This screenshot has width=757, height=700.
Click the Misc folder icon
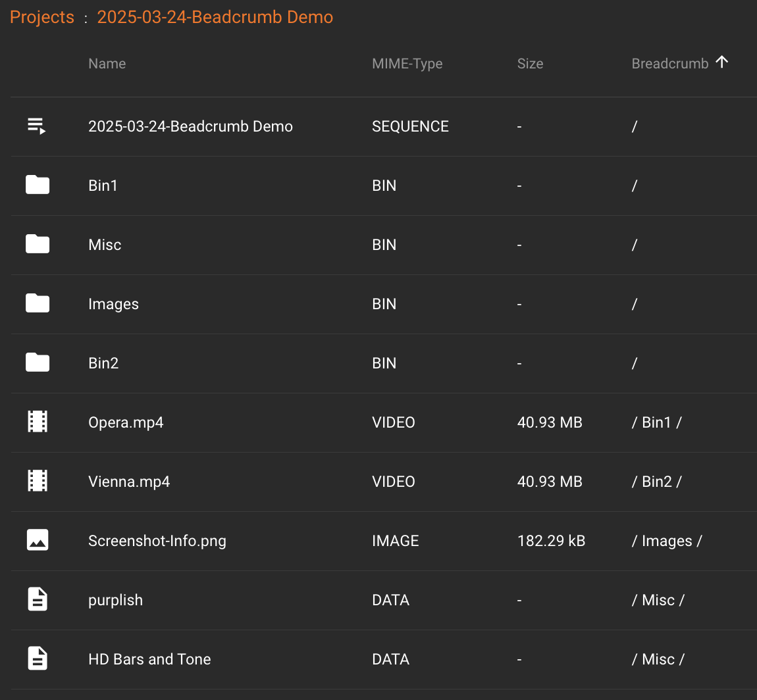click(38, 245)
